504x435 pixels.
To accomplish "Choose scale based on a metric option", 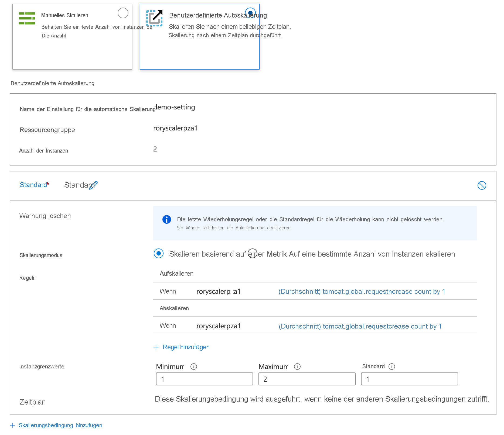I will pyautogui.click(x=159, y=253).
